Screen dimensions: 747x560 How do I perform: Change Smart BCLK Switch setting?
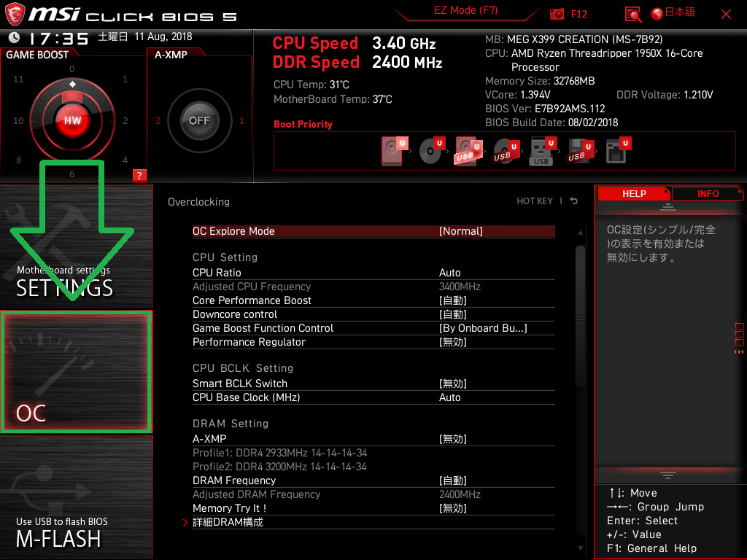point(373,384)
